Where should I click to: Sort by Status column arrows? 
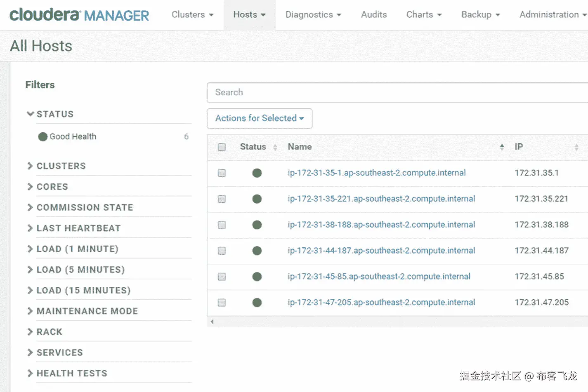point(275,147)
